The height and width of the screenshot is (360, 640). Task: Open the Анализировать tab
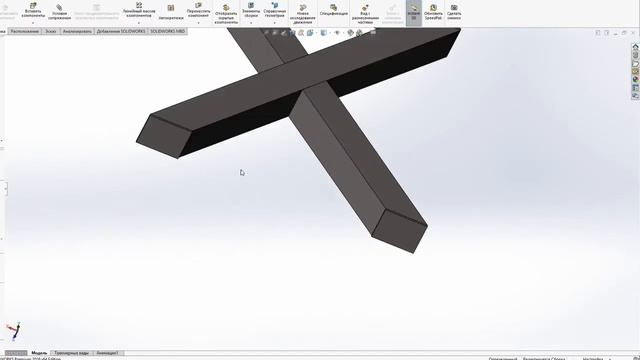(x=77, y=31)
